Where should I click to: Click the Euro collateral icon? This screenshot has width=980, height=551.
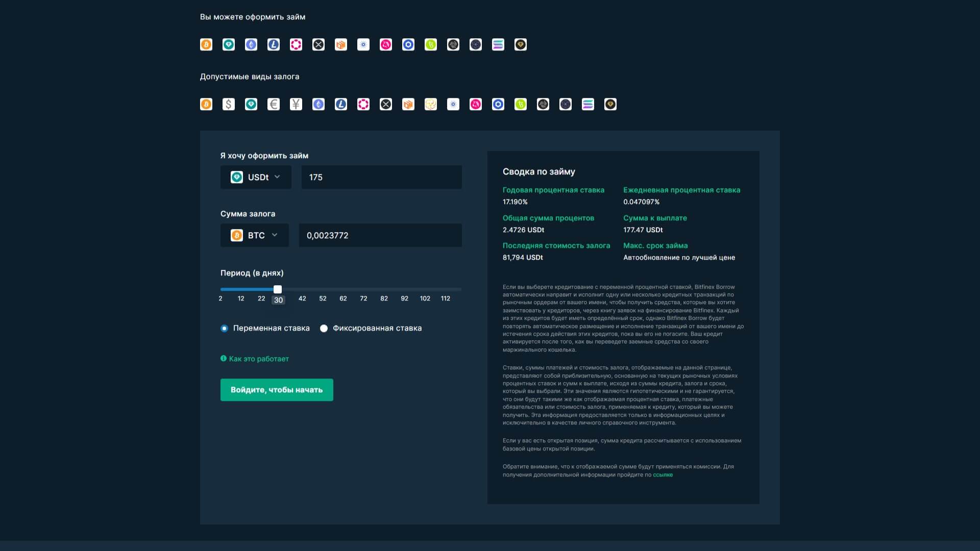[274, 105]
